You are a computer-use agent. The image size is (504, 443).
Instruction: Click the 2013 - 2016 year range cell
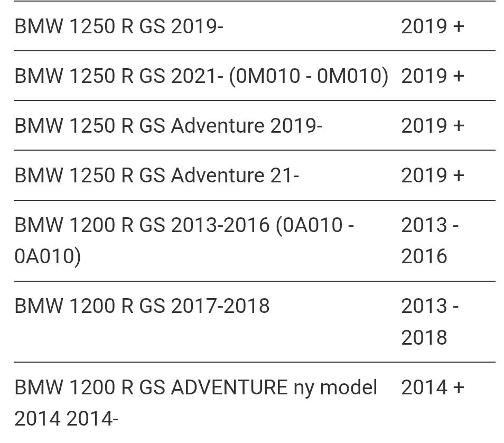(x=430, y=241)
